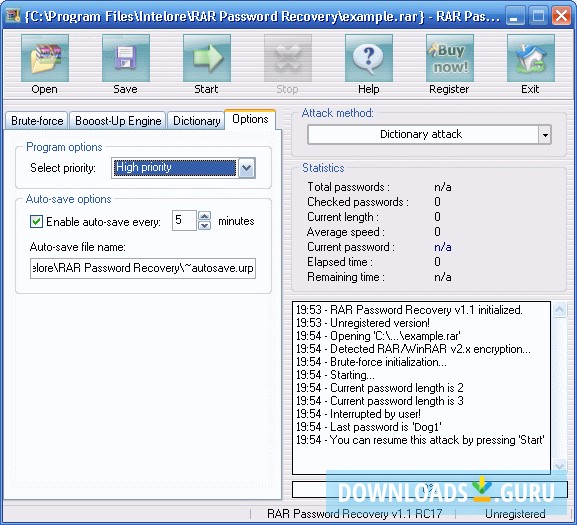Click the progress bar below the log

tap(429, 489)
